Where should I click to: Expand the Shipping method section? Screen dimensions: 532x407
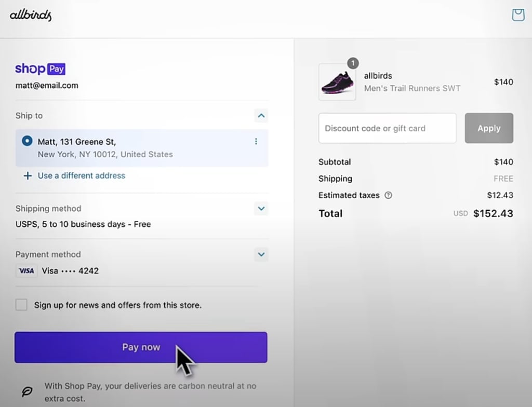point(261,208)
